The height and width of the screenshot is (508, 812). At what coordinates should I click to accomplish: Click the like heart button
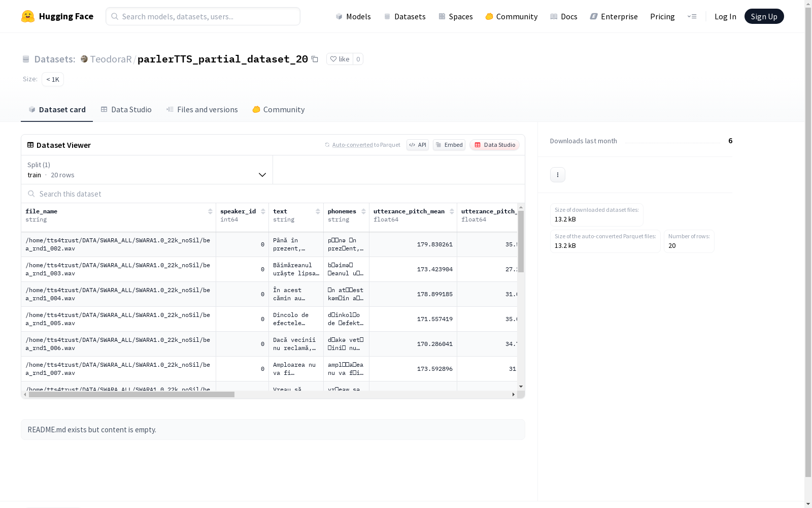(340, 59)
